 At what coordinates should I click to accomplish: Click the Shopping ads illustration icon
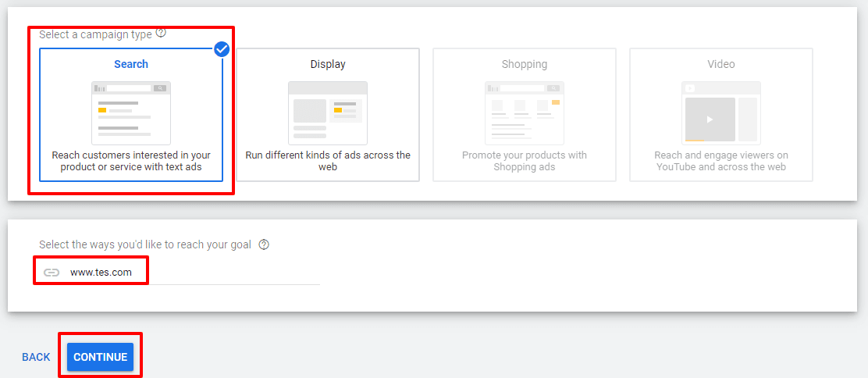pyautogui.click(x=525, y=112)
